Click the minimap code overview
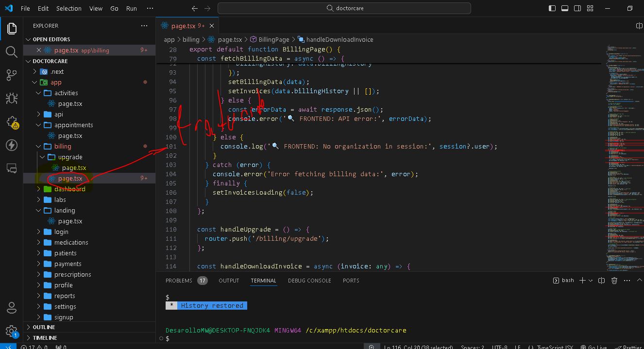Viewport: 644px width, 349px height. [622, 146]
